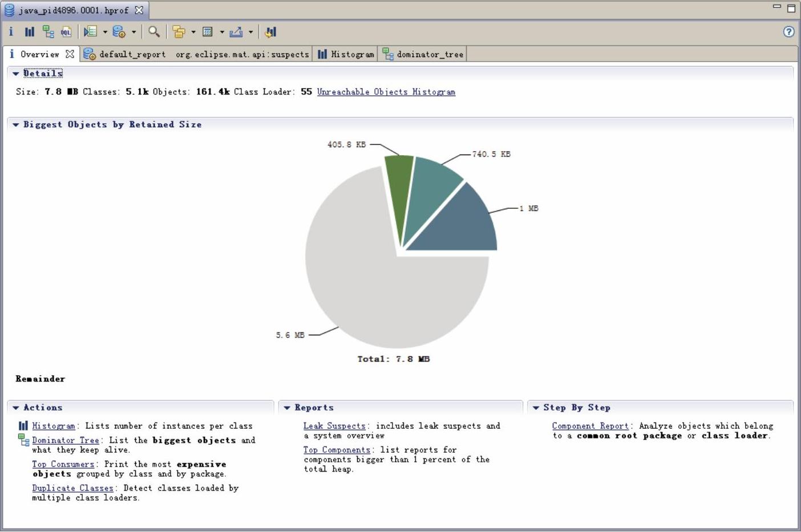Open the OQL query editor icon

(x=66, y=32)
